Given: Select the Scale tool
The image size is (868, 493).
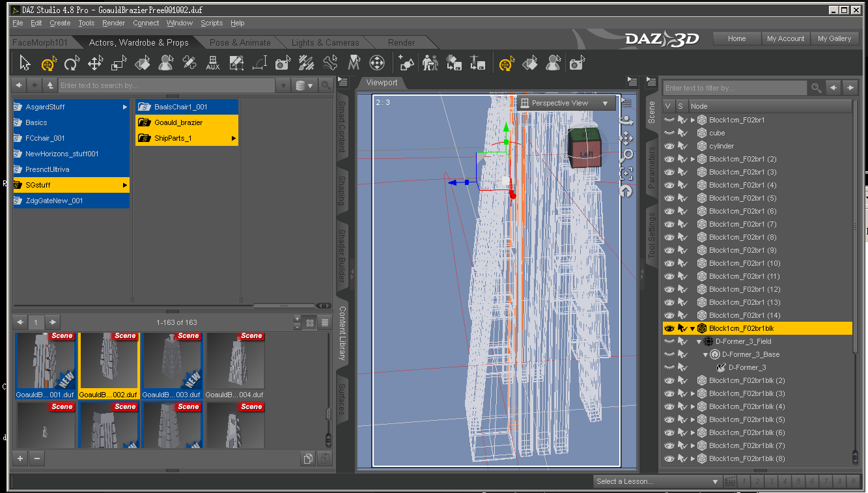Looking at the screenshot, I should [x=119, y=63].
